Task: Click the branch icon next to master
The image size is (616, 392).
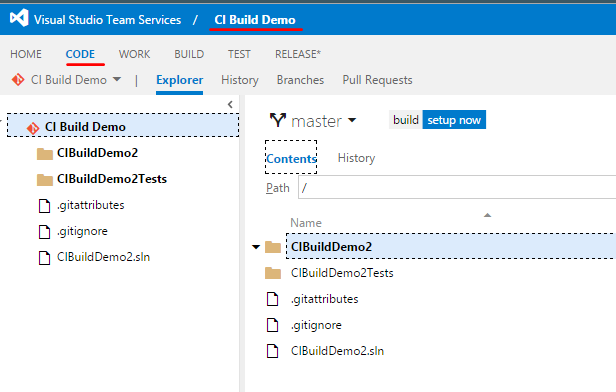Action: tap(278, 120)
